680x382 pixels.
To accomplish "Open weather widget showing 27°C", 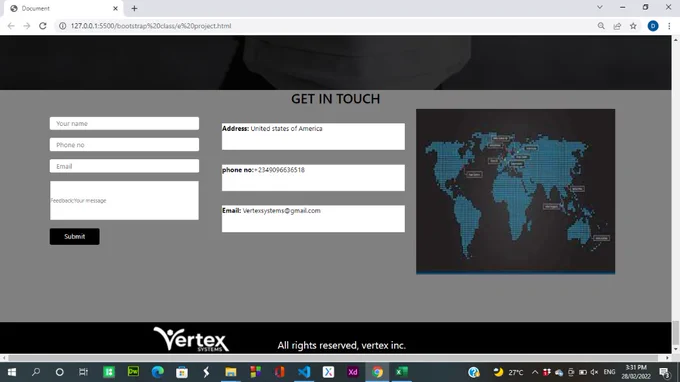I will coord(508,372).
